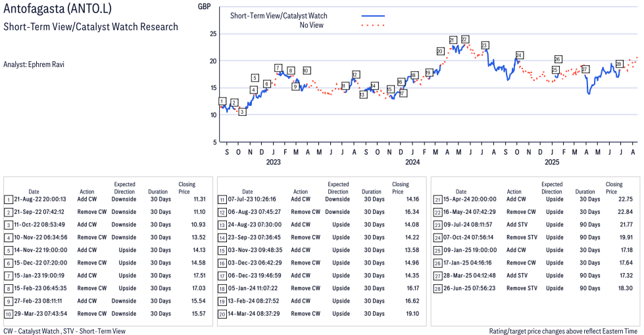644x335 pixels.
Task: Click chart marker number 18
Action: (x=414, y=75)
